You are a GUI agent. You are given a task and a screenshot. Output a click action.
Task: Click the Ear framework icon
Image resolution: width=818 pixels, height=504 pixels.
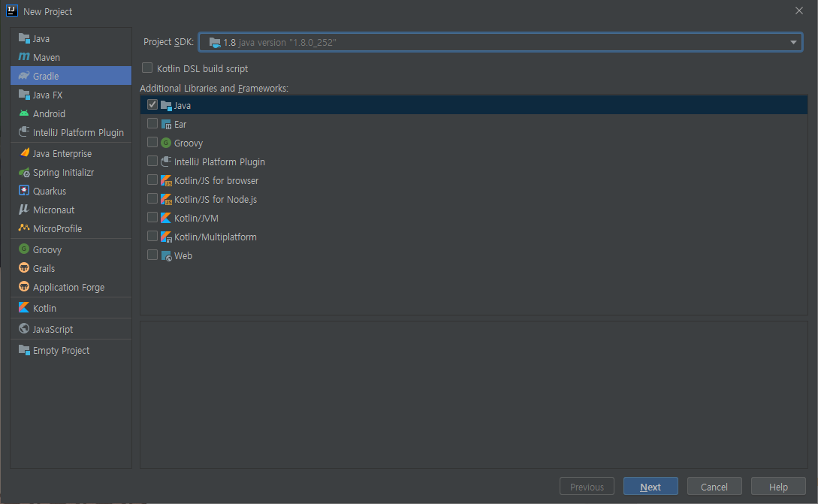pos(167,124)
